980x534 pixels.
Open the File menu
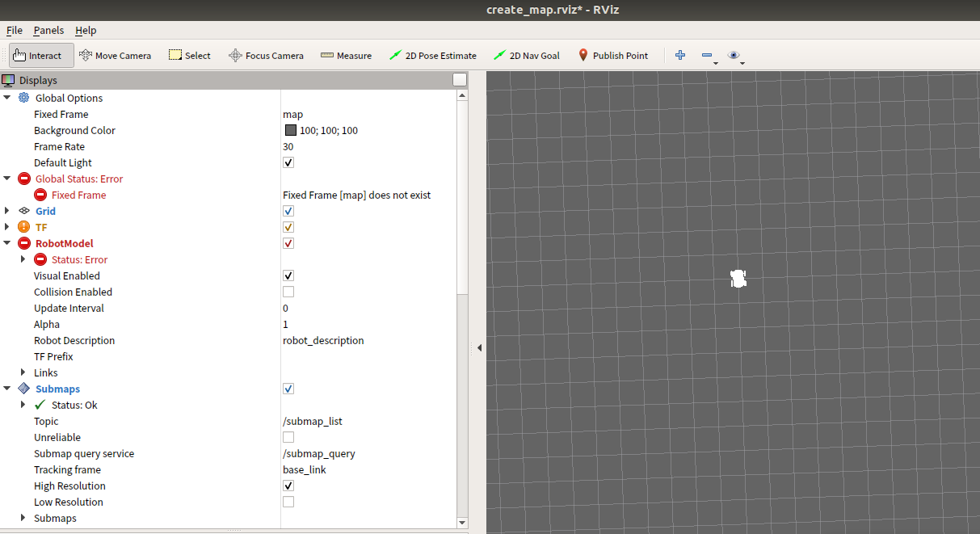[15, 30]
